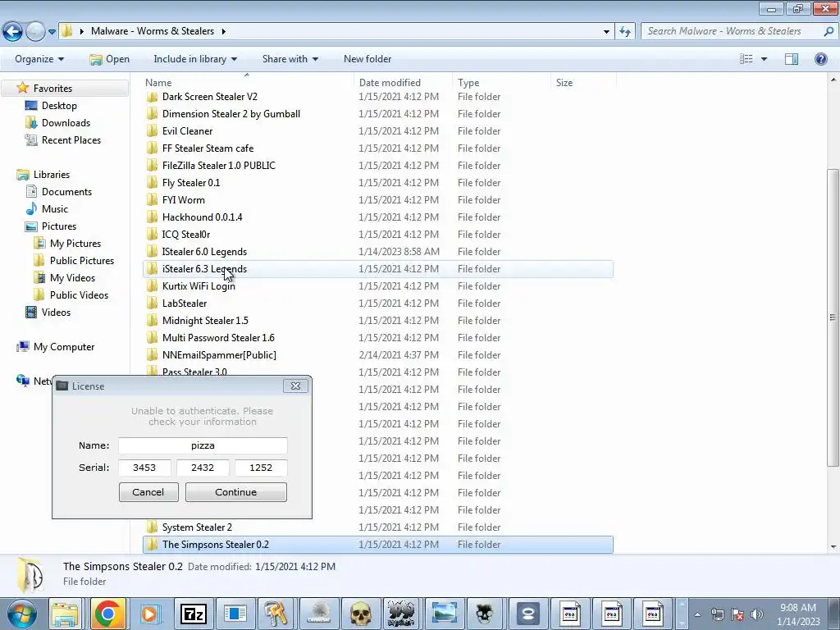Click the search magnifier icon

tap(829, 31)
